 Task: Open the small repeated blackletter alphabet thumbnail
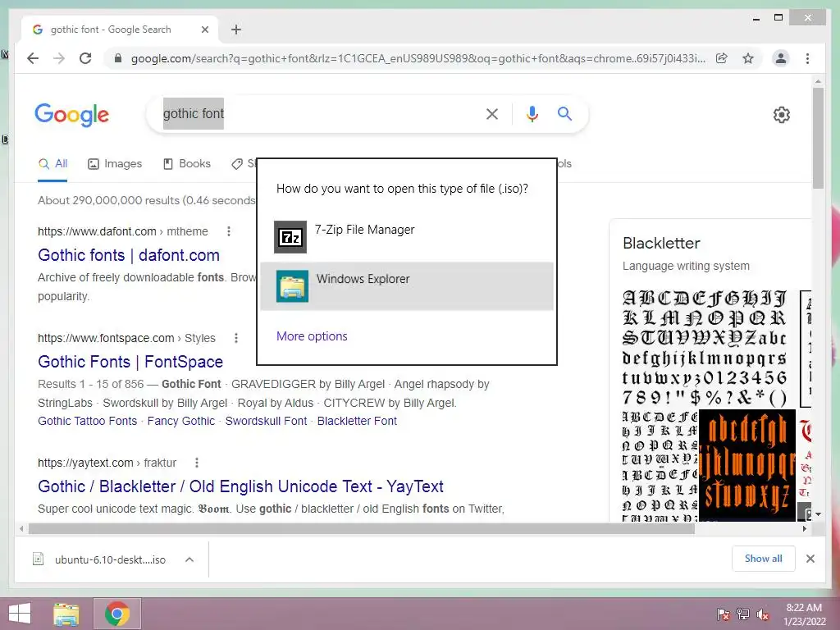(x=660, y=466)
